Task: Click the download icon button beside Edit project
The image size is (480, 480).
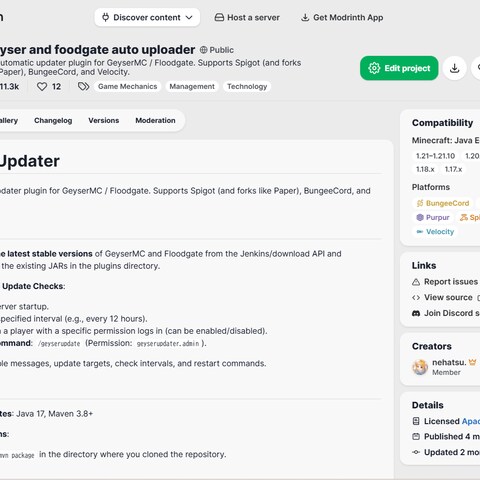Action: pos(454,68)
